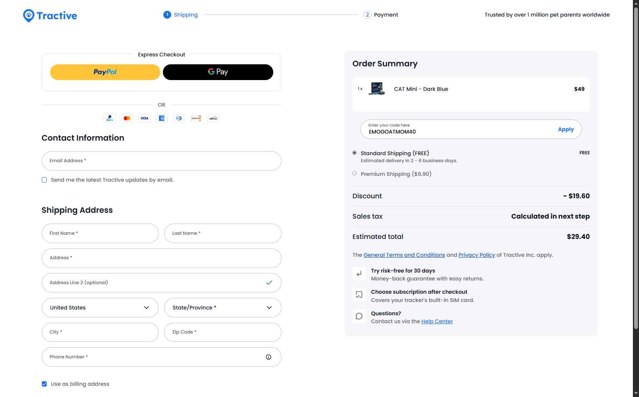This screenshot has width=639, height=397.
Task: Open General Terms and Conditions link
Action: [x=404, y=255]
